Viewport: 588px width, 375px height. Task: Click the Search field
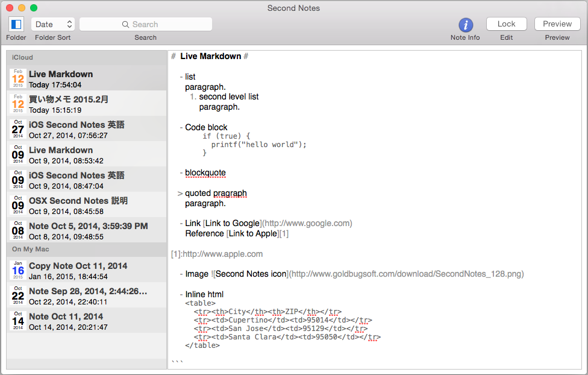146,24
